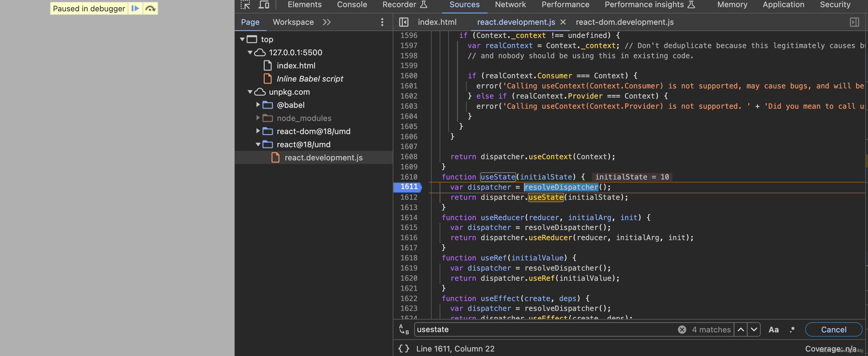
Task: Expand the @babel folder
Action: (x=258, y=105)
